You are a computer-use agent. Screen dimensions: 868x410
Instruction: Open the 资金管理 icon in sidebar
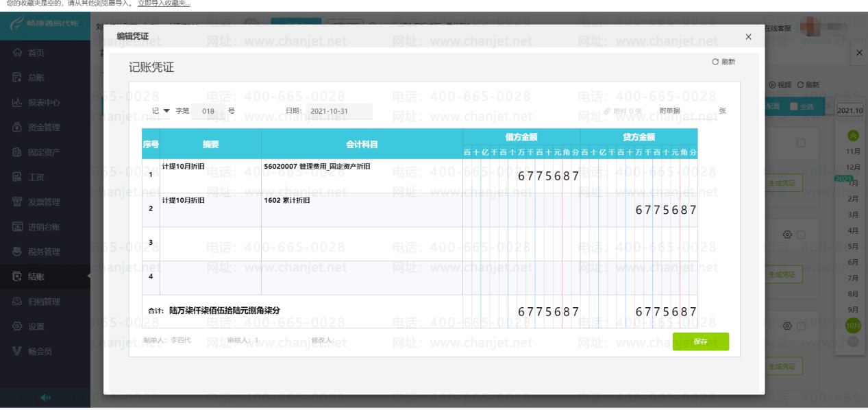click(x=18, y=127)
